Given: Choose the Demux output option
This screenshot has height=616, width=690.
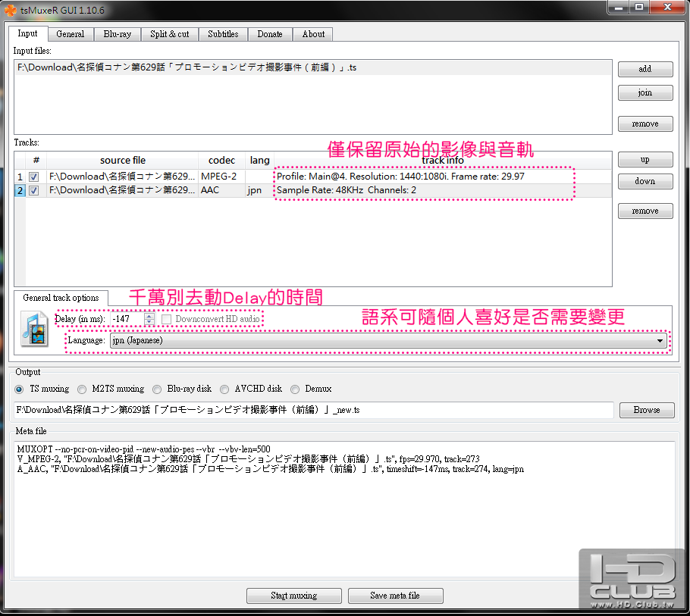Looking at the screenshot, I should pos(295,389).
